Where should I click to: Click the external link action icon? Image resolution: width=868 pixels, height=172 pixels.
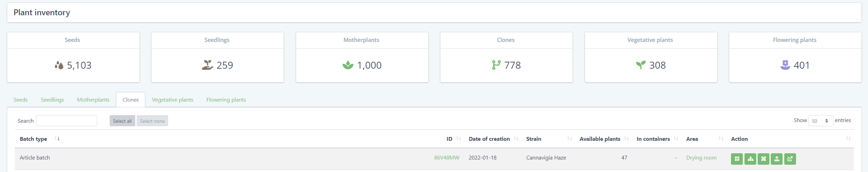(790, 159)
